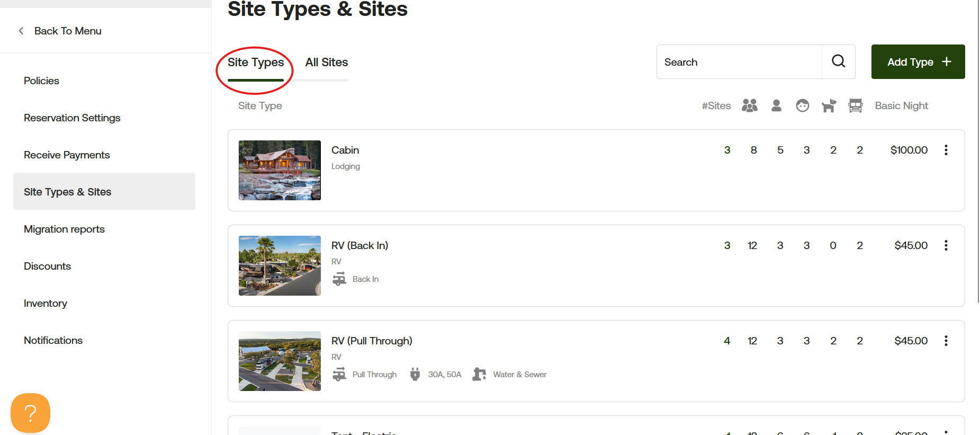Screen dimensions: 980x435
Task: Click the single adult column icon
Action: click(x=776, y=105)
